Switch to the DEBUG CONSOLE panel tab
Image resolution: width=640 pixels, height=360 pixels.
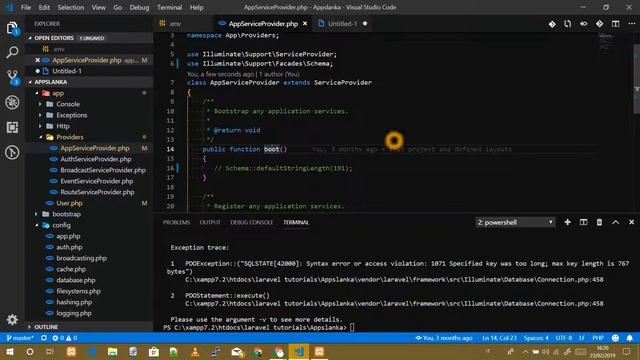point(251,222)
